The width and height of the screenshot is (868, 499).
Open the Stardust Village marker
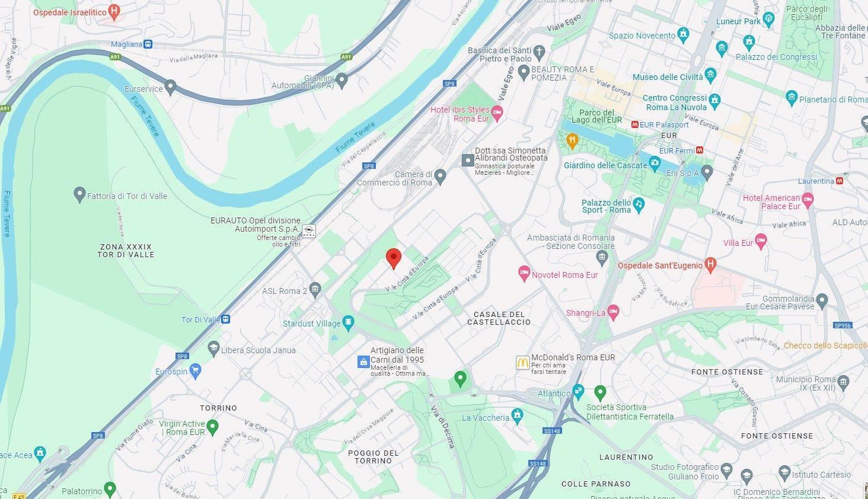[348, 323]
